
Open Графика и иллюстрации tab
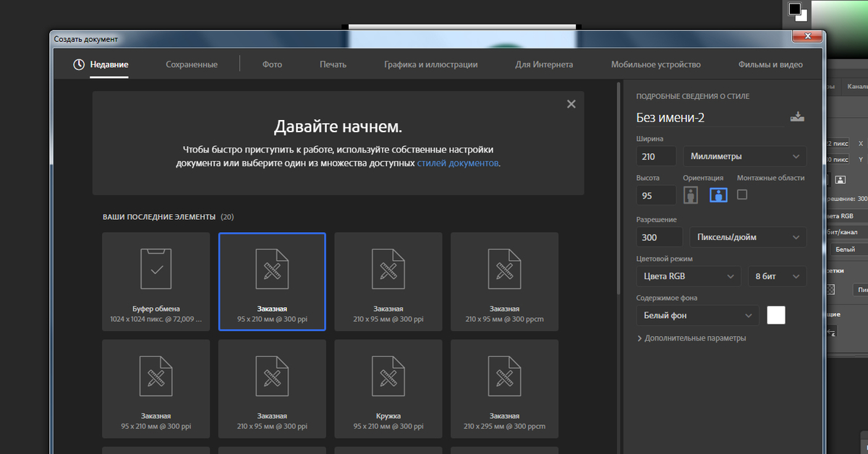[x=431, y=64]
